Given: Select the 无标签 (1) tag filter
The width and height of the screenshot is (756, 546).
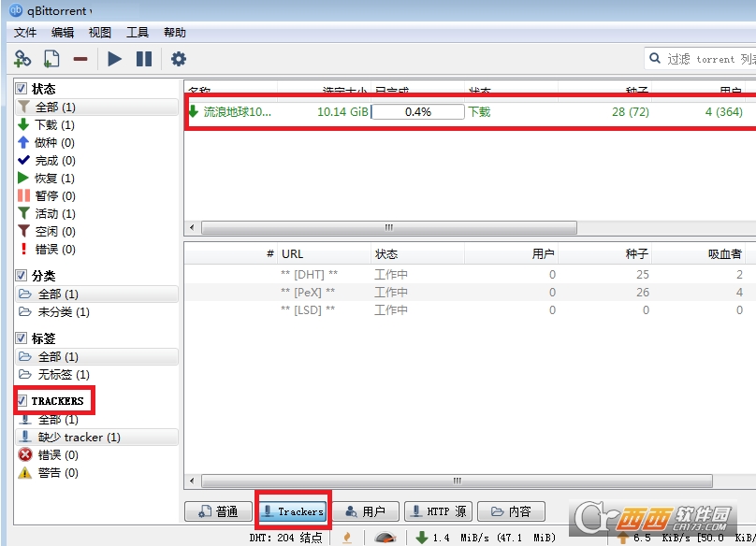Looking at the screenshot, I should pyautogui.click(x=97, y=375).
